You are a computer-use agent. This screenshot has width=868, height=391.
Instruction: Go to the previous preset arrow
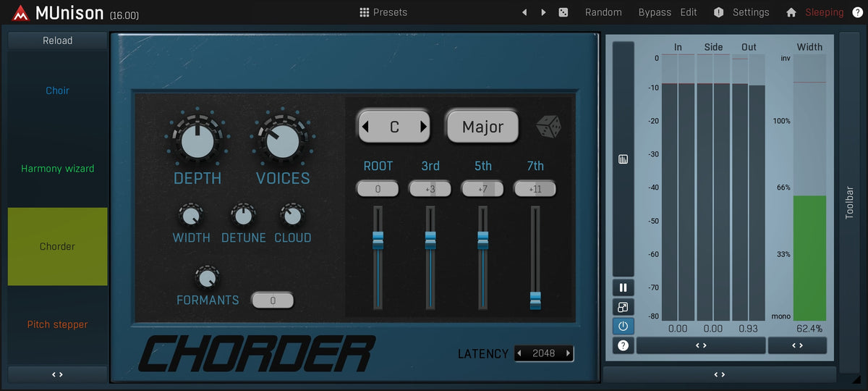click(x=524, y=12)
